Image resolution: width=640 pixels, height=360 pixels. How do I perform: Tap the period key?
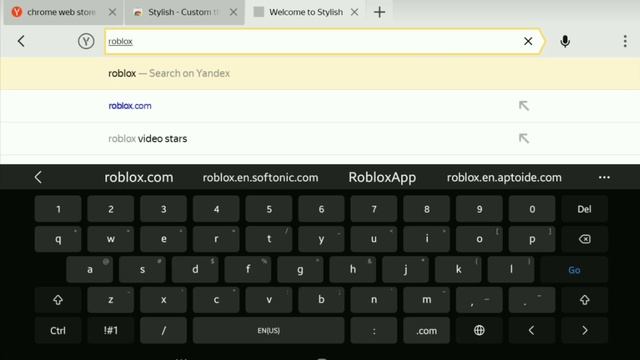tap(532, 300)
